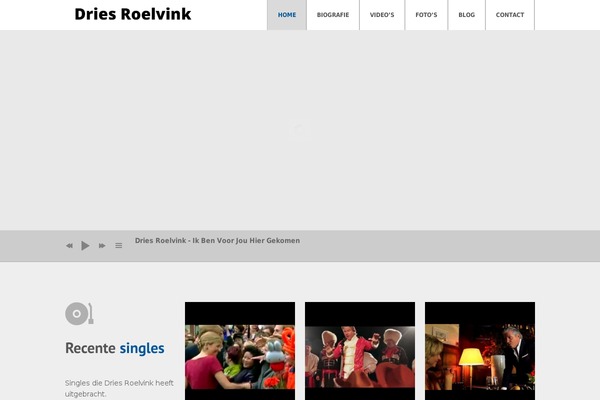Play the current track
This screenshot has height=400, width=600.
[85, 245]
